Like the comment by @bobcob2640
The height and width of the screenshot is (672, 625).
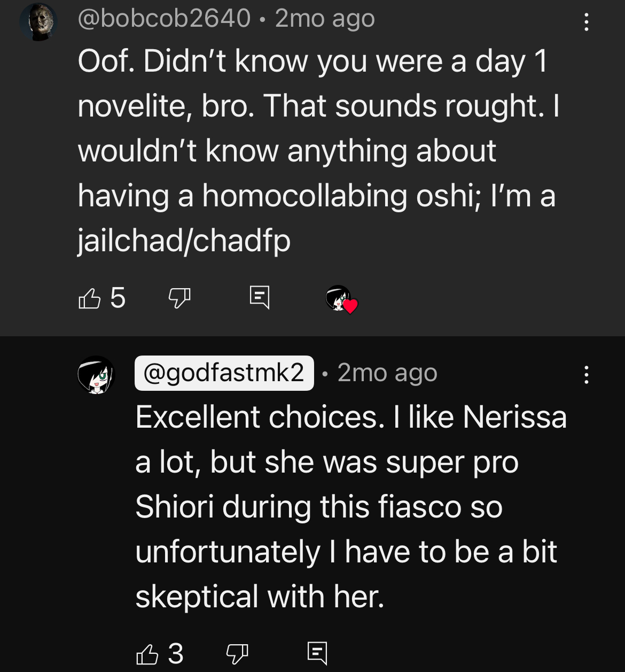point(89,297)
